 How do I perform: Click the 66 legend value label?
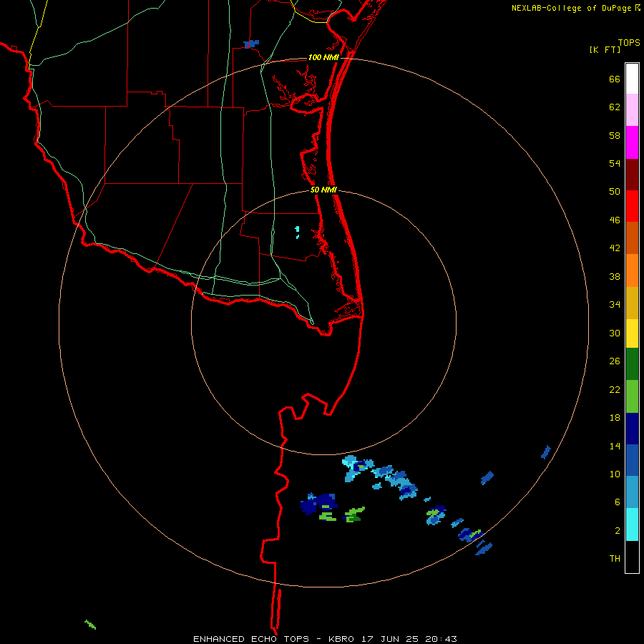615,79
